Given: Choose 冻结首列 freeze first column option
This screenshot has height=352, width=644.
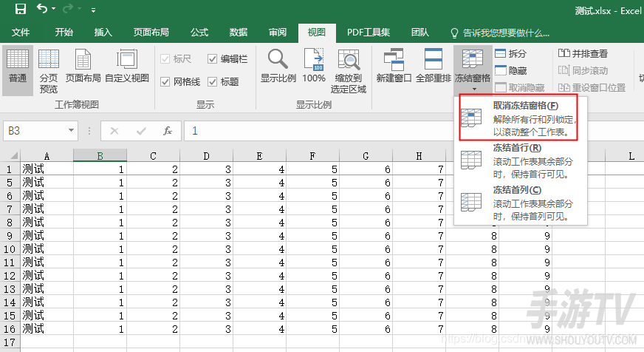Looking at the screenshot, I should (x=518, y=203).
